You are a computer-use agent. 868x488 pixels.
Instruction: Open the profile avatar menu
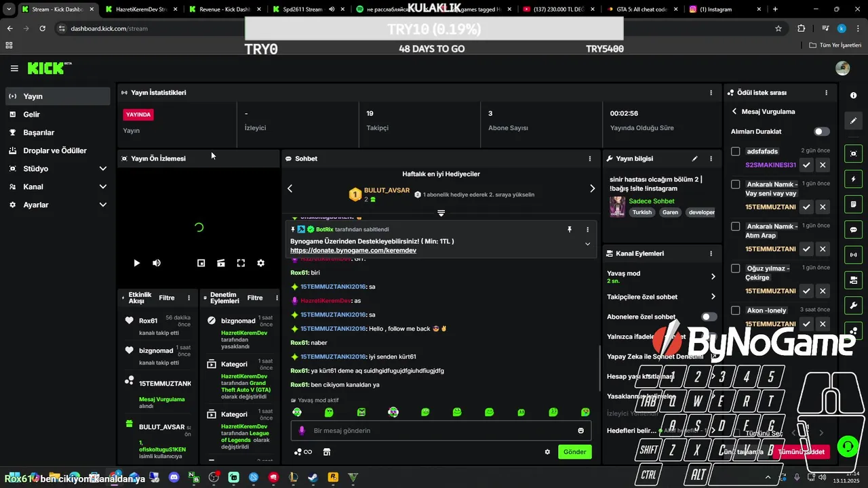(843, 68)
